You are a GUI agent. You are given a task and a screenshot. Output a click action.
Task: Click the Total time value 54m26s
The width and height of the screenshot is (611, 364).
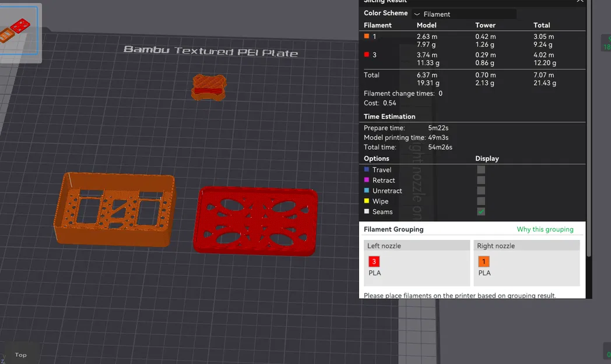click(x=440, y=147)
